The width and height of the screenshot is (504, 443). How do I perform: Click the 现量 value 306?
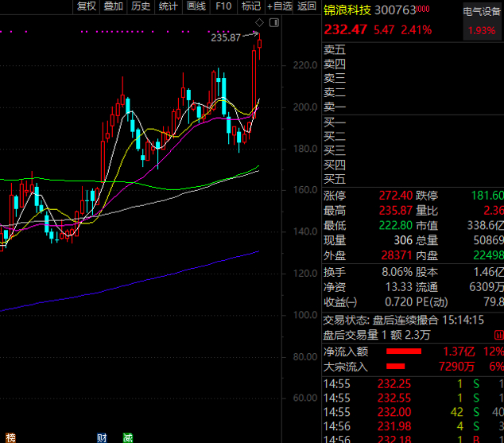point(403,240)
